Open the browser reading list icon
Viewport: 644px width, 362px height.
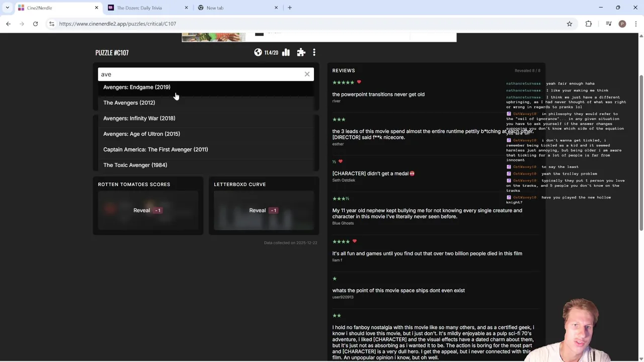(x=608, y=24)
